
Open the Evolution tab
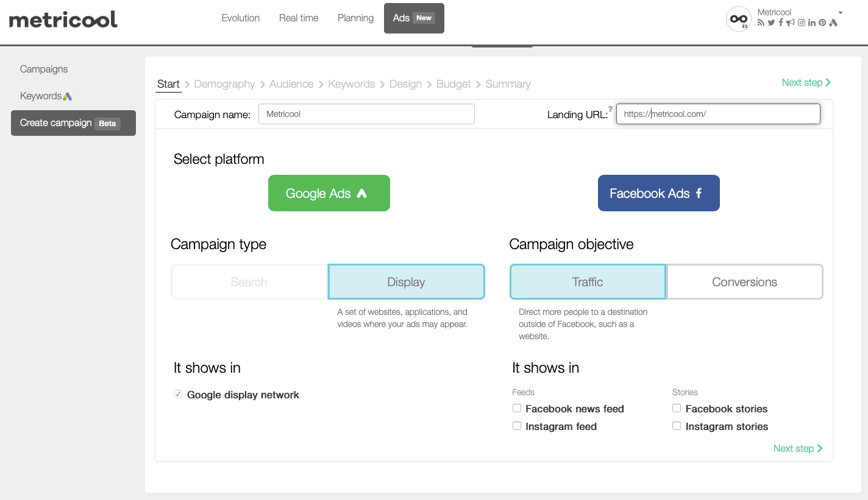[x=241, y=18]
